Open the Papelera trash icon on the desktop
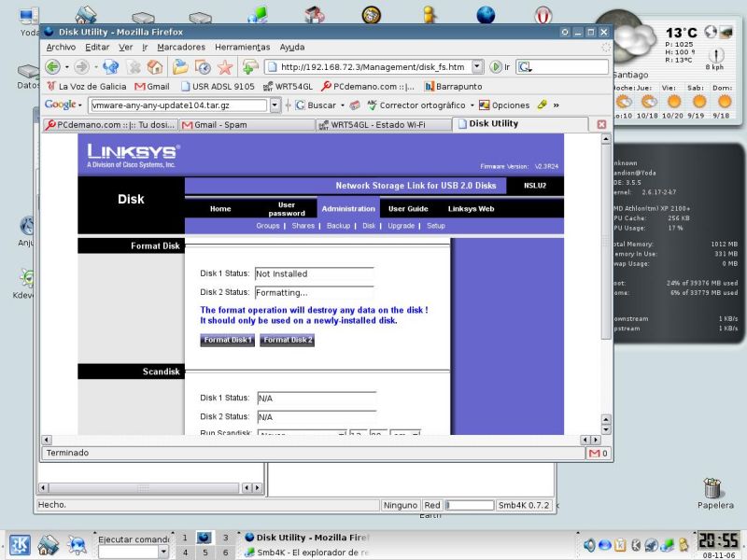This screenshot has height=560, width=747. point(712,488)
